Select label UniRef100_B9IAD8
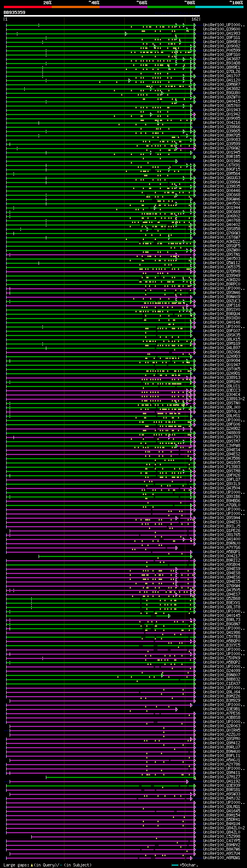The width and height of the screenshot is (247, 868). 222,63
